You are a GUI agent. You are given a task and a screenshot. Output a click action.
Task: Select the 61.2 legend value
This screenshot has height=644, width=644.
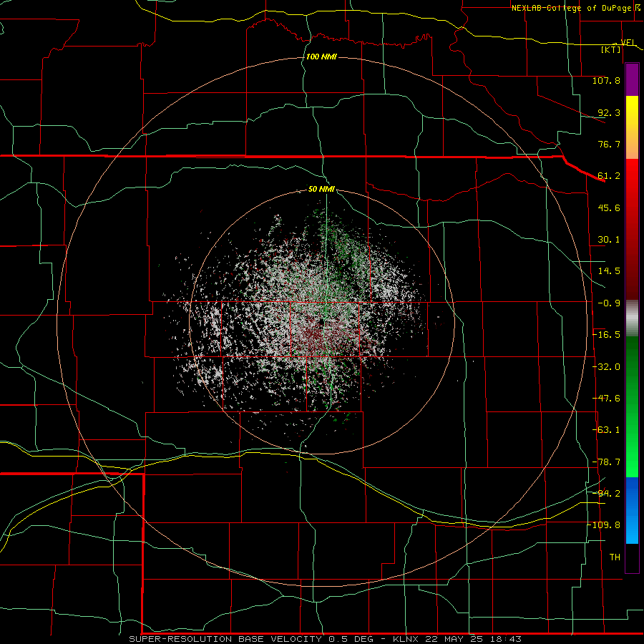click(609, 176)
